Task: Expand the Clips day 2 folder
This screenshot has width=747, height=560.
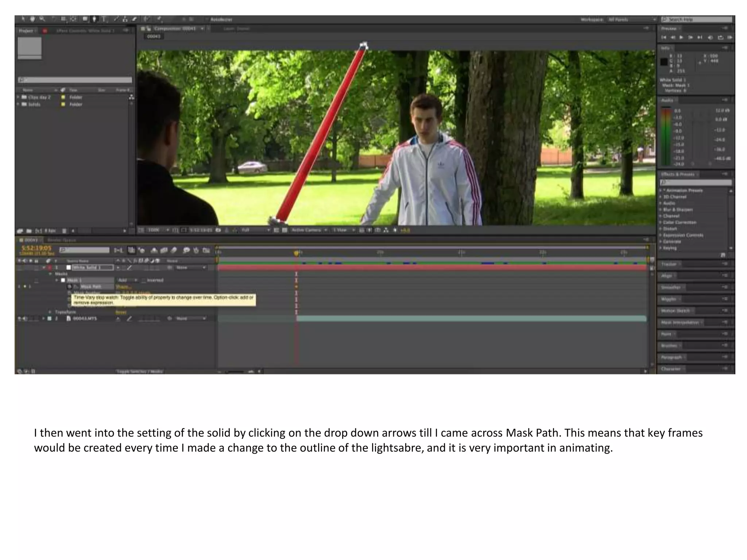Action: [x=18, y=97]
